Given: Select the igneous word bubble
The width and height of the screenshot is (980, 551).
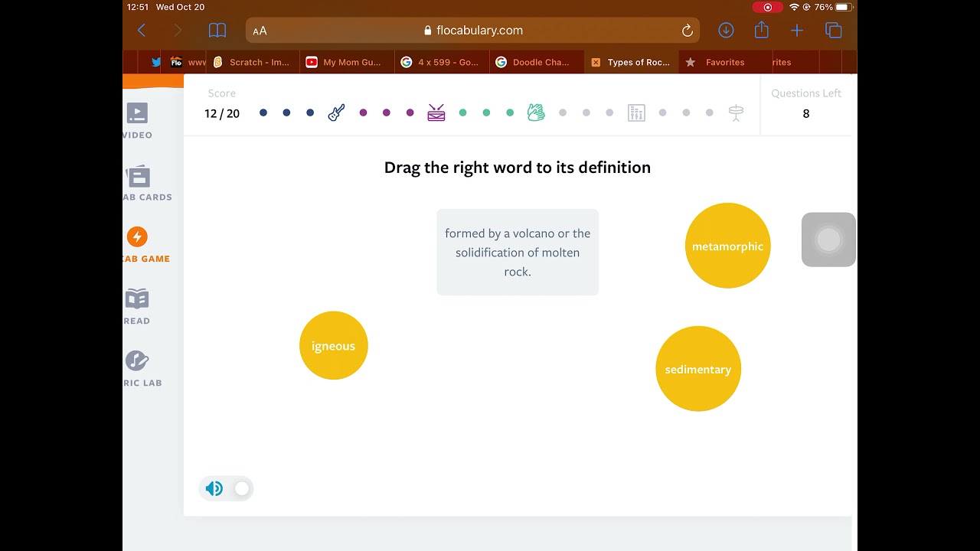Looking at the screenshot, I should click(x=334, y=346).
